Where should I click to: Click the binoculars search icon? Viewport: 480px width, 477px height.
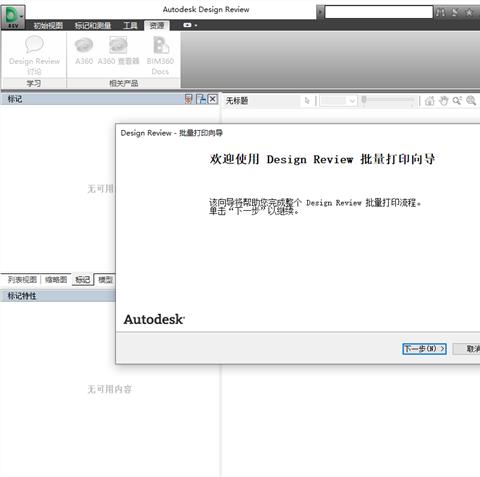pyautogui.click(x=440, y=12)
